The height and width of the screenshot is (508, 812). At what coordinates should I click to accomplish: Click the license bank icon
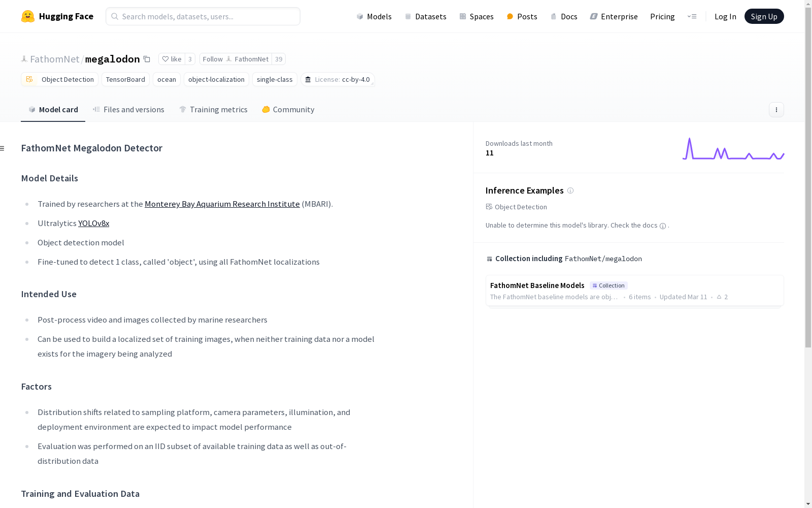[308, 79]
